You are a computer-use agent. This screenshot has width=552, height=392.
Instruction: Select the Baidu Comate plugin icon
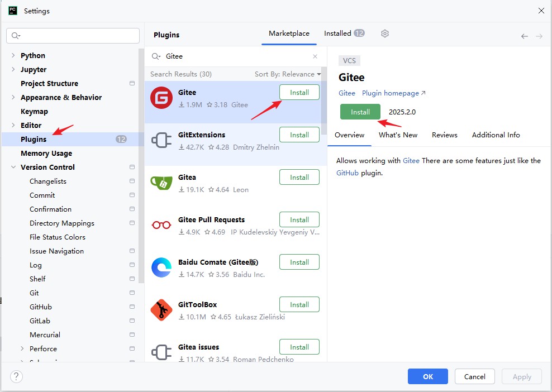pos(161,267)
